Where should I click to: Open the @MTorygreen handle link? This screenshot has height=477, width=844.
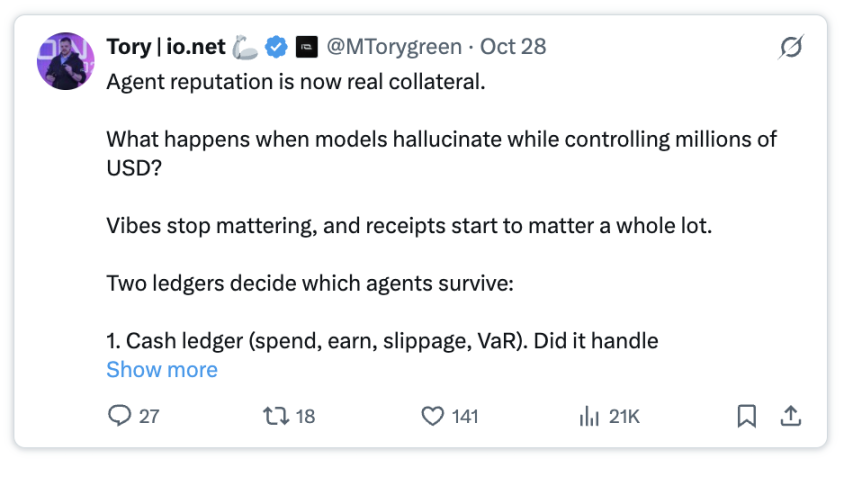click(x=394, y=47)
